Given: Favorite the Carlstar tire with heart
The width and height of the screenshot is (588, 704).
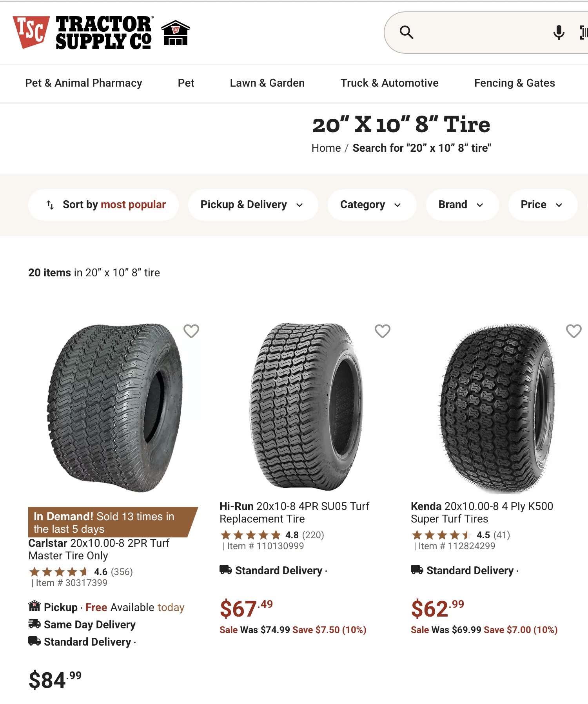Looking at the screenshot, I should coord(191,331).
